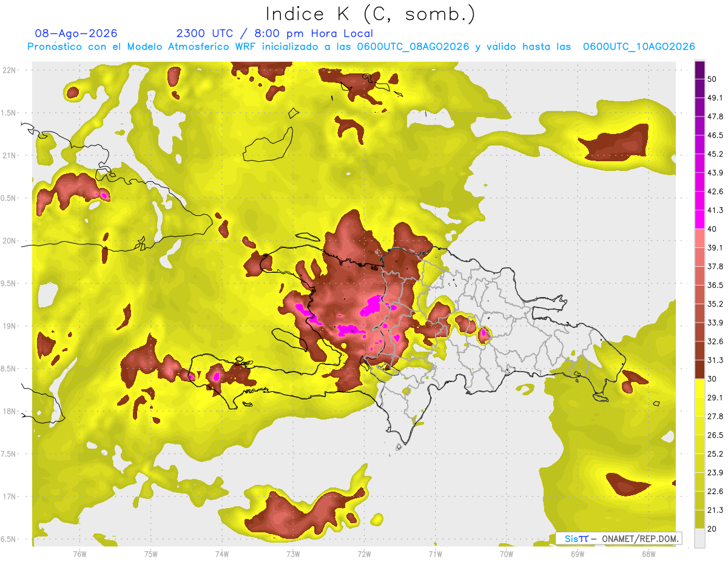The width and height of the screenshot is (728, 562).
Task: Click the legend value '36.5'
Action: 715,285
